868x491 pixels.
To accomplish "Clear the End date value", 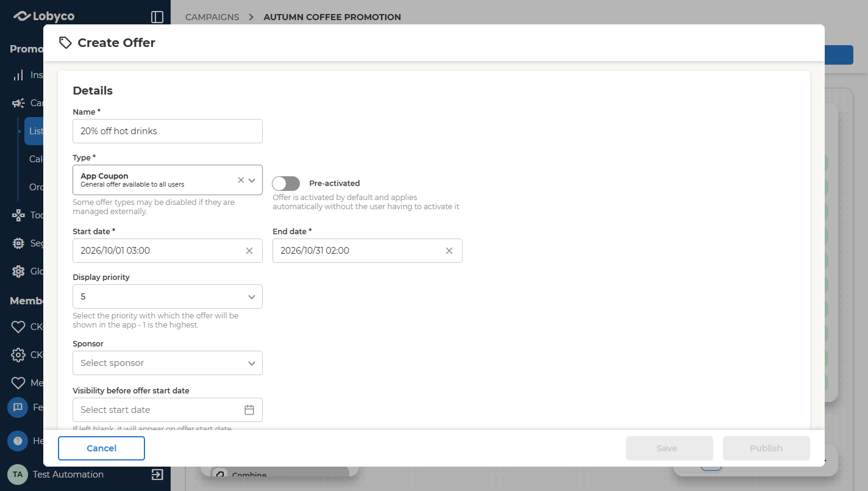I will point(449,251).
